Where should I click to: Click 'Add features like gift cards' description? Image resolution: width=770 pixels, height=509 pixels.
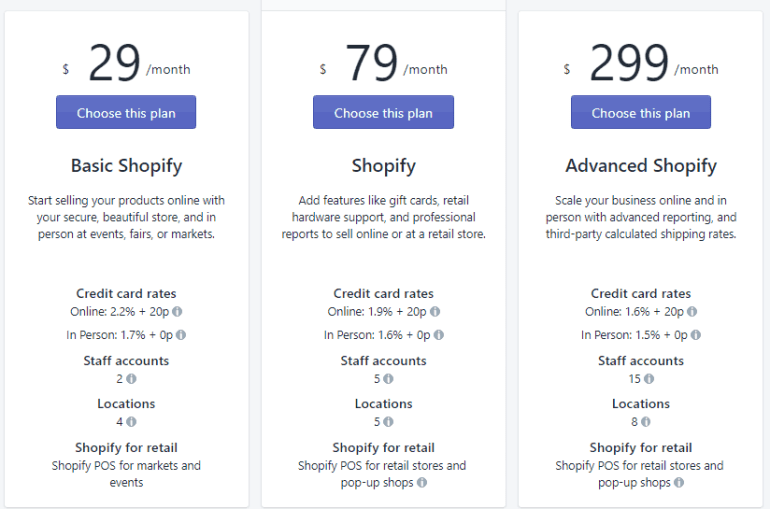(x=384, y=217)
